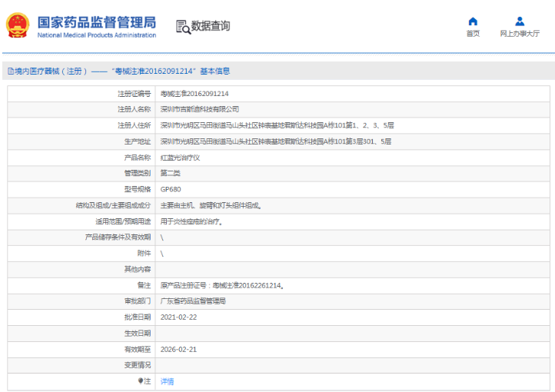Click 附件 label cell

click(x=81, y=254)
